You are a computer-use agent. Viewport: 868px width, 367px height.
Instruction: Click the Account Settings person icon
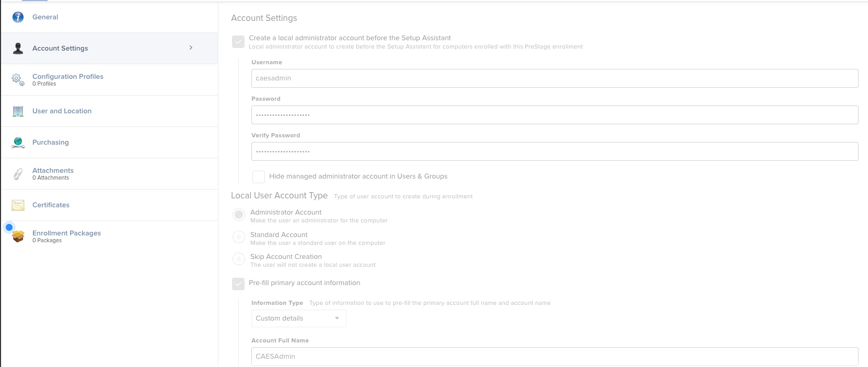[x=18, y=49]
